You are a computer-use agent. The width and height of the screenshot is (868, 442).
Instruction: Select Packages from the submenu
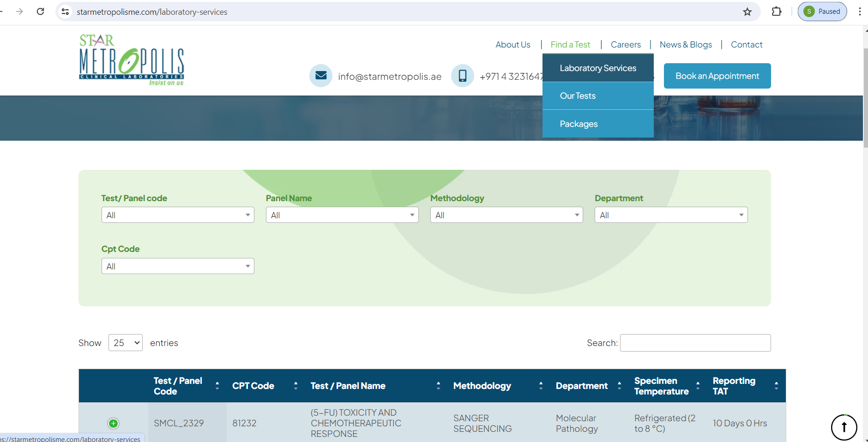(579, 124)
